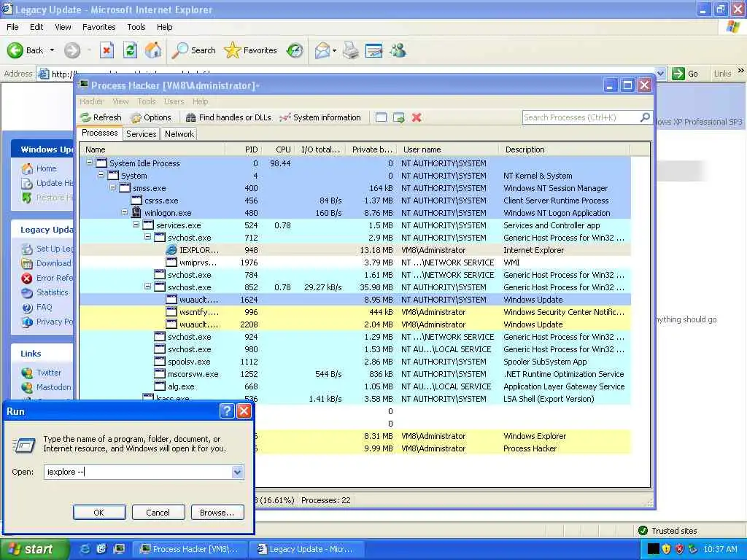Screen dimensions: 747x560
Task: Click Internet Explorer's Stop button
Action: click(x=107, y=50)
